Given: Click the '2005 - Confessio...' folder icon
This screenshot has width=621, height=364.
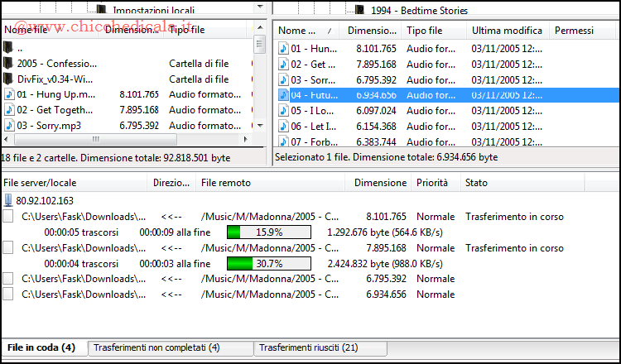Looking at the screenshot, I should pyautogui.click(x=9, y=64).
